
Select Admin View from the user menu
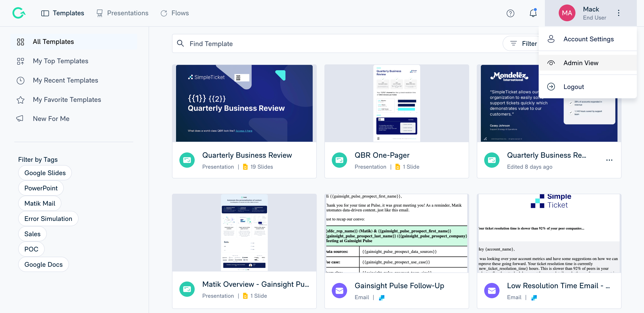[580, 63]
